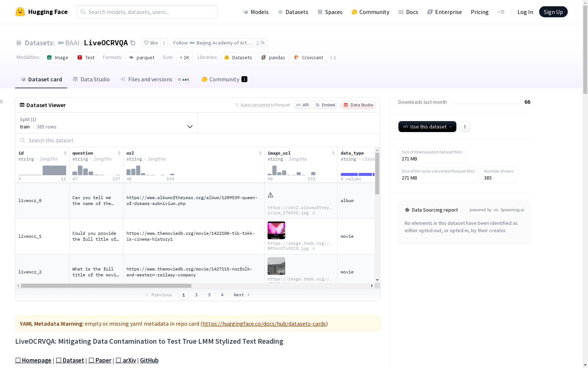Open Spaces in top navigation
The height and width of the screenshot is (368, 588).
pyautogui.click(x=330, y=12)
